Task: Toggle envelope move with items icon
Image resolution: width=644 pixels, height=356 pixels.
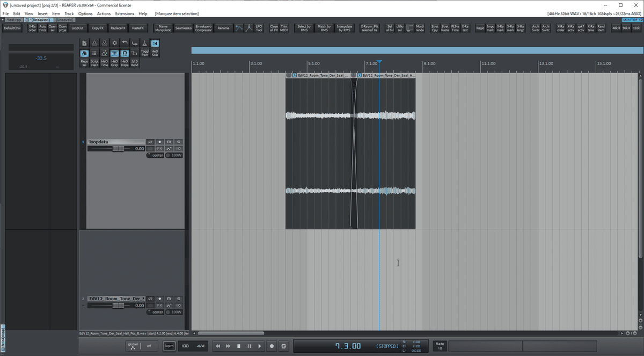Action: [105, 53]
